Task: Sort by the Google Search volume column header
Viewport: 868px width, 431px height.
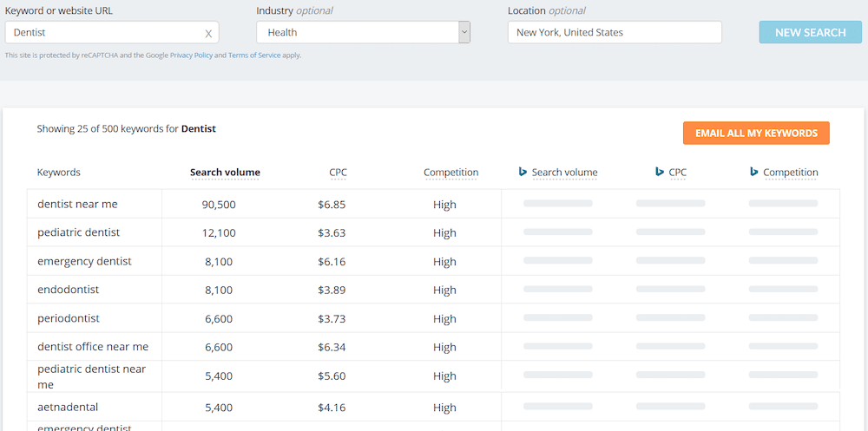Action: point(225,173)
